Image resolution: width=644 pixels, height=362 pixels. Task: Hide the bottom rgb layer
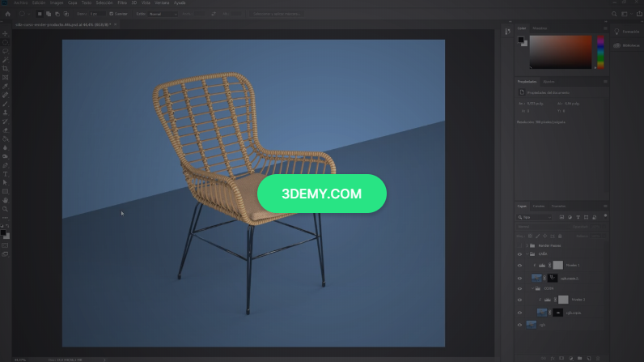pos(519,325)
